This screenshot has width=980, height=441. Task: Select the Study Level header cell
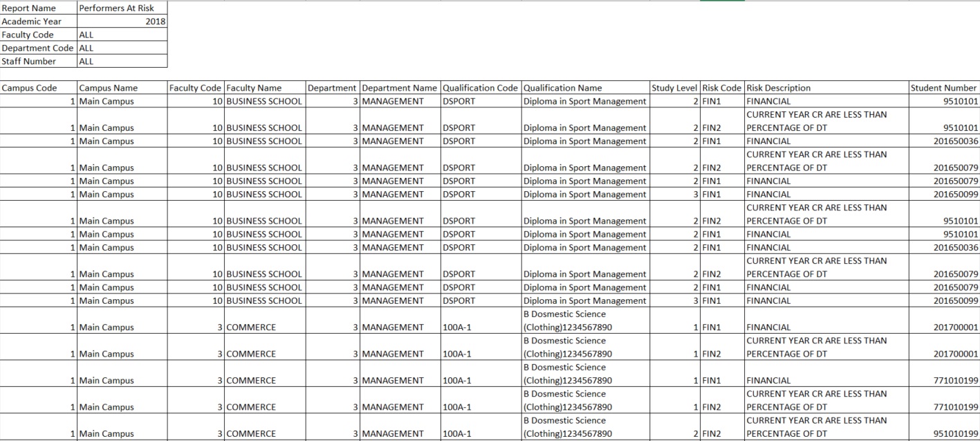[x=674, y=88]
